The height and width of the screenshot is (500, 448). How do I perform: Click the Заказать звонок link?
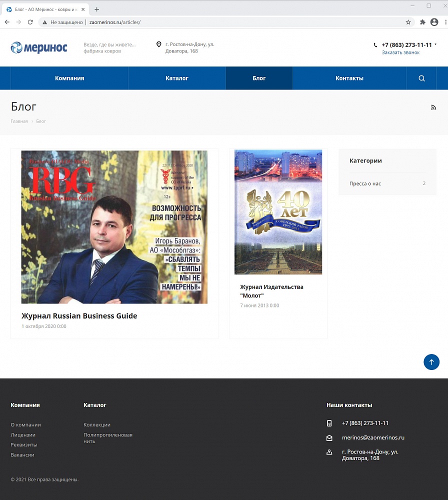[401, 52]
